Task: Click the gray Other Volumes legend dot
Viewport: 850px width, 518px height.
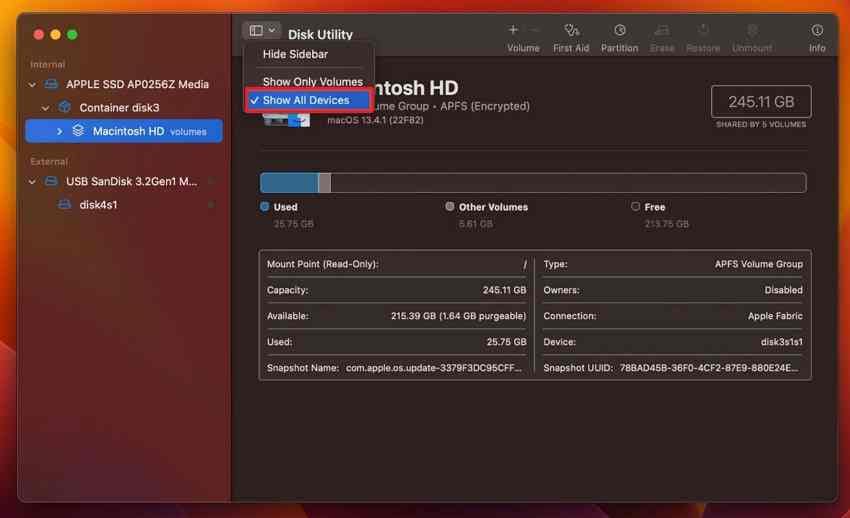Action: coord(449,206)
